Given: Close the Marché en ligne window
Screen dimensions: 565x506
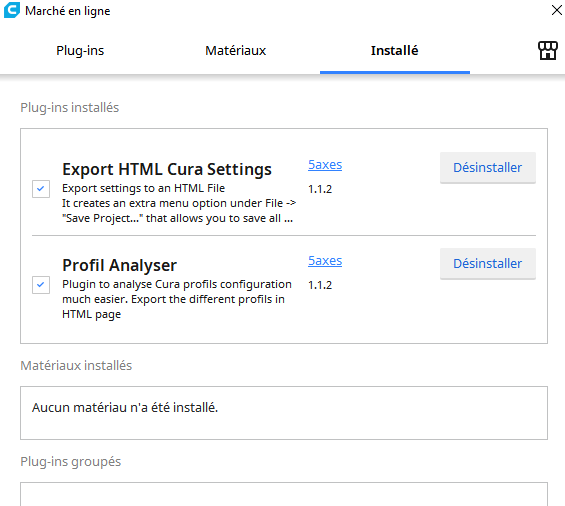Looking at the screenshot, I should click(x=557, y=10).
